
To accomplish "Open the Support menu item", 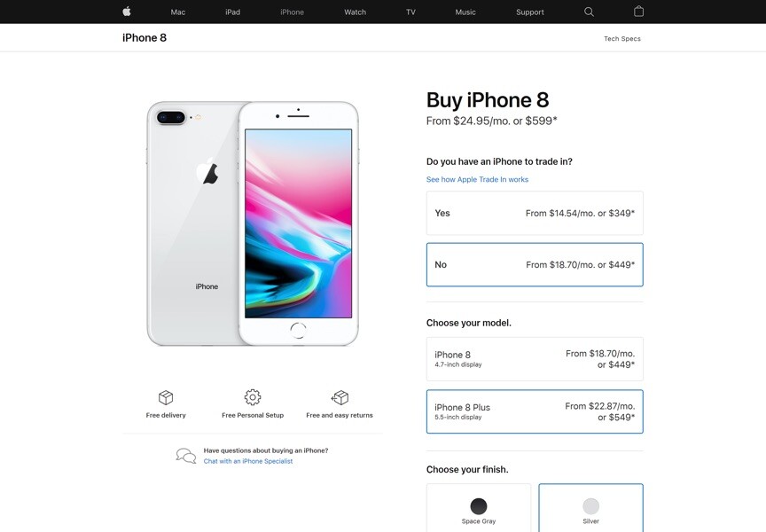I will point(530,12).
